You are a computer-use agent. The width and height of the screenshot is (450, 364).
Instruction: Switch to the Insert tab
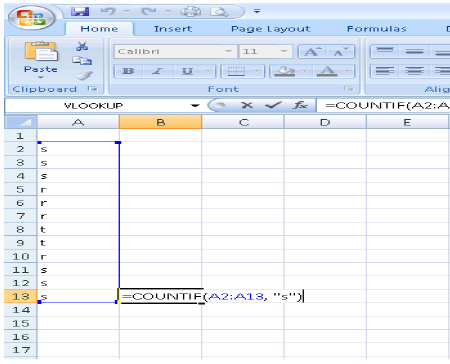pos(173,29)
